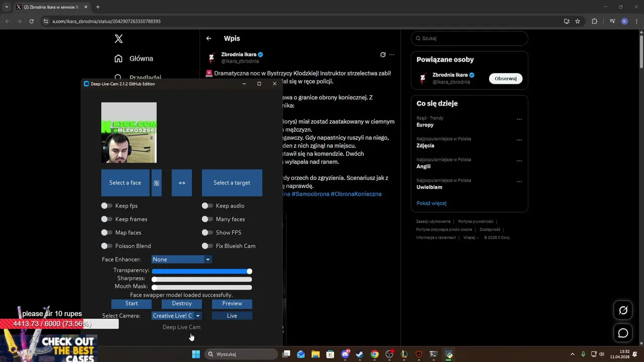Toggle the Keep fps switch
This screenshot has height=362, width=644.
pos(106,206)
